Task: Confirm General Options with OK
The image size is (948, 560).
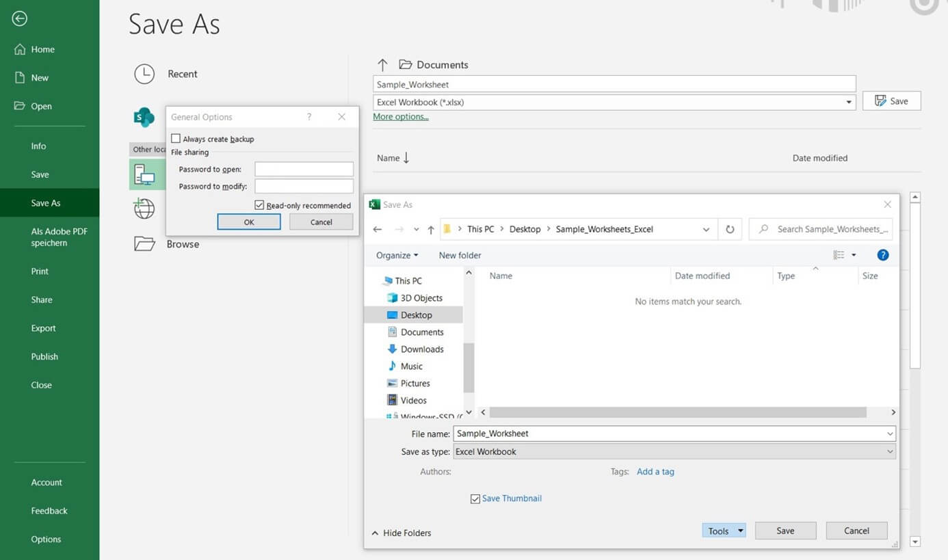Action: [248, 222]
